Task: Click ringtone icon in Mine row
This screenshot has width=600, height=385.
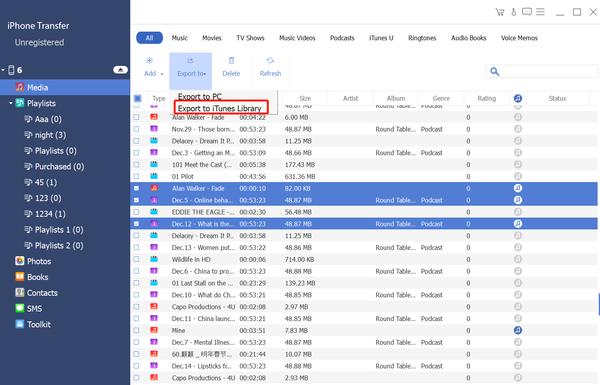Action: (x=518, y=330)
